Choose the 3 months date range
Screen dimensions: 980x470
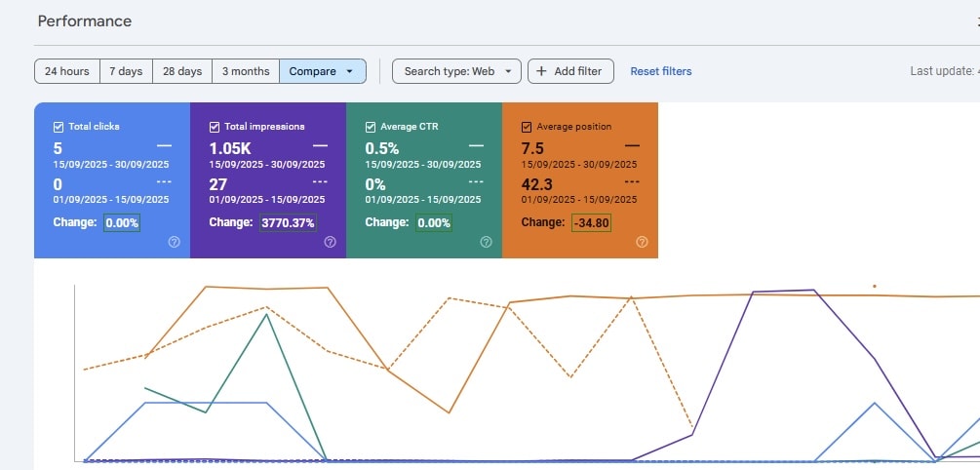(x=245, y=71)
